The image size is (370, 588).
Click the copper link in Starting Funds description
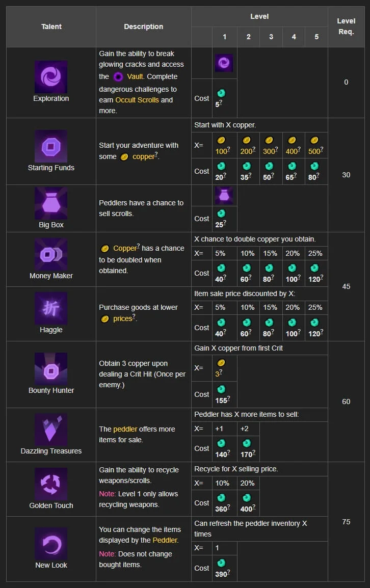click(143, 156)
